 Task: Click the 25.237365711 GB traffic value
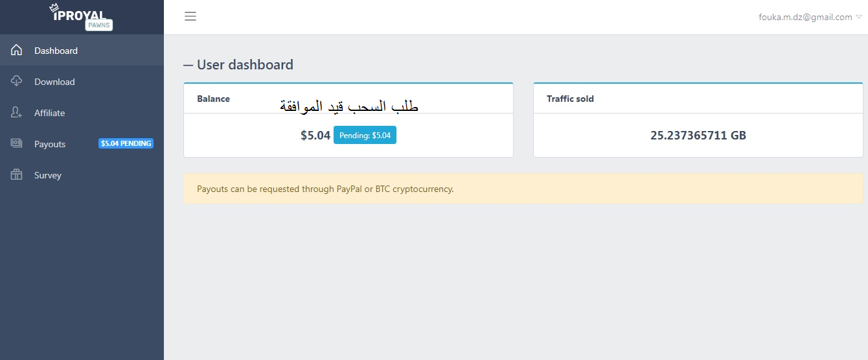tap(698, 136)
